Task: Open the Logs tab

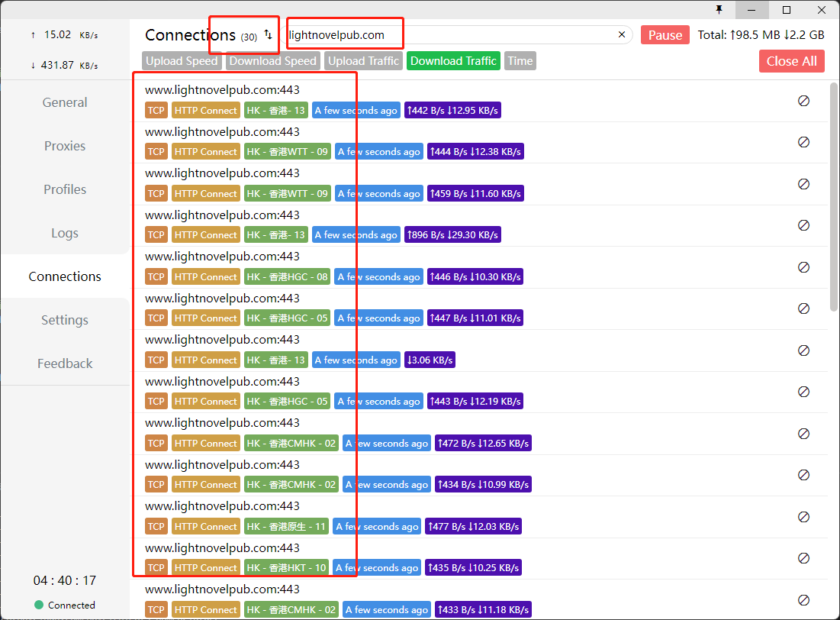Action: pyautogui.click(x=65, y=233)
